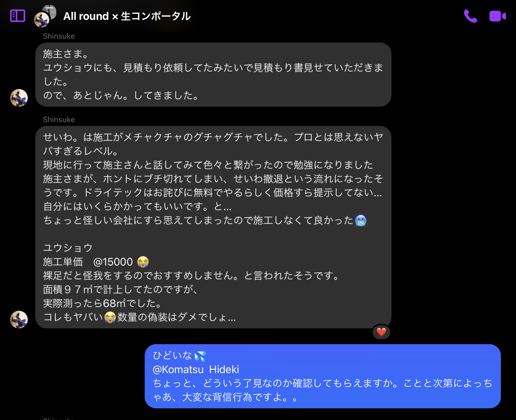Open the group avatar in the header
The image size is (516, 420).
coord(45,16)
